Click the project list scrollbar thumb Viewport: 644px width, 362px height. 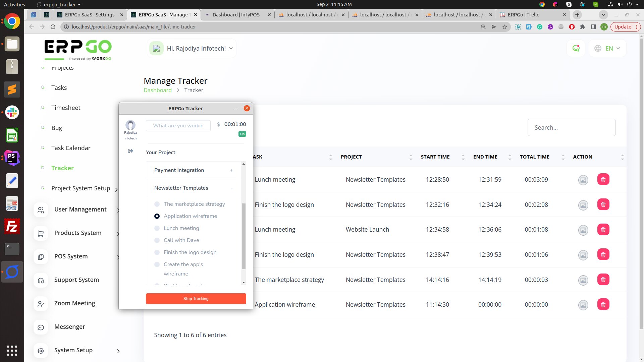pos(244,236)
